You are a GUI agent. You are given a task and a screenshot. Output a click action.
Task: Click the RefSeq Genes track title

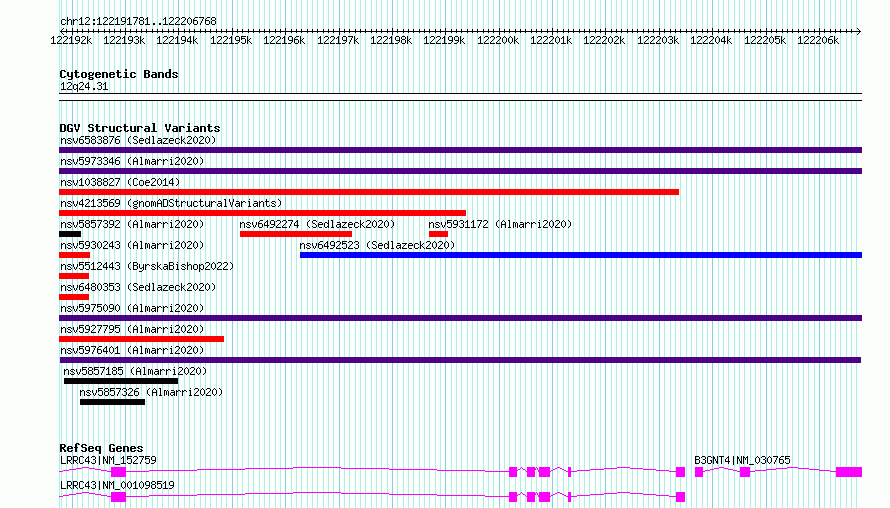pos(101,448)
